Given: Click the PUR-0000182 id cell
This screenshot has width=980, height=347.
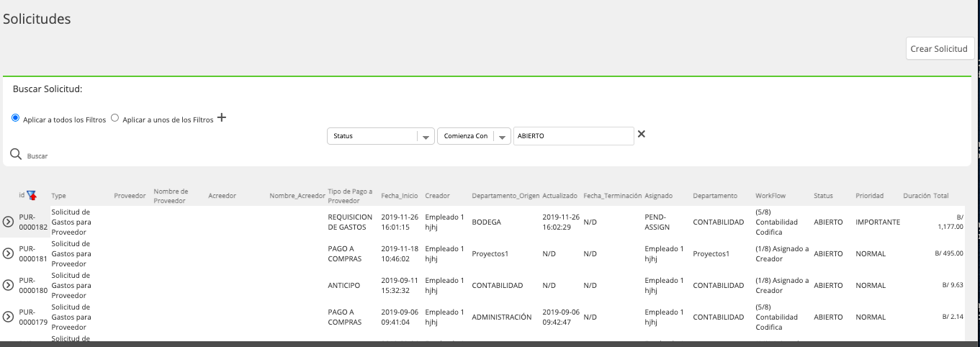Looking at the screenshot, I should (33, 222).
